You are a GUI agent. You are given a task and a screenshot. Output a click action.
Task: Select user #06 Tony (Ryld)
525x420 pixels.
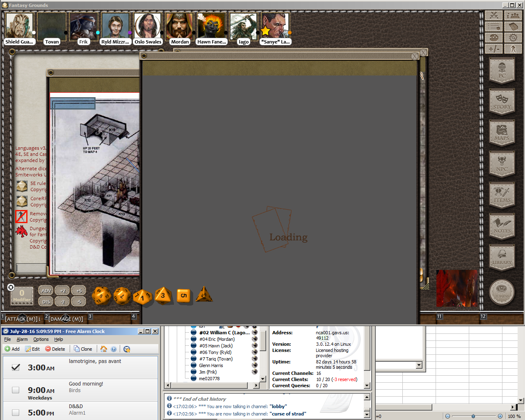coord(215,352)
